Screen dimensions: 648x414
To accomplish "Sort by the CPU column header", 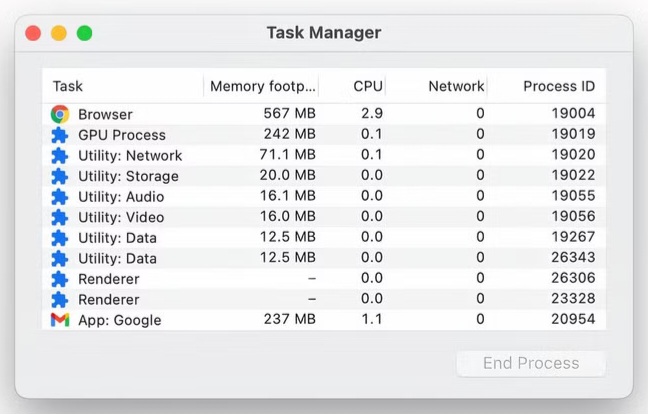I will click(367, 87).
